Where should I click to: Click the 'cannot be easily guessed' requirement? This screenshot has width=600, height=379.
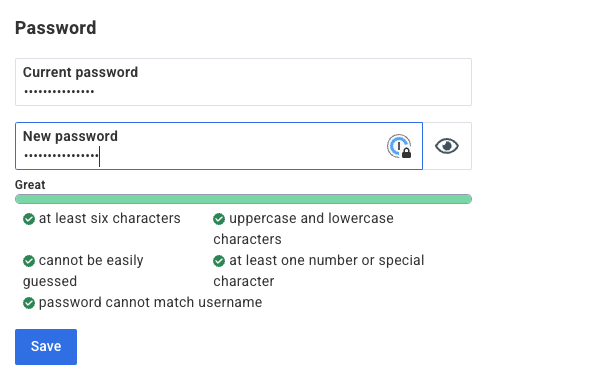coord(83,271)
